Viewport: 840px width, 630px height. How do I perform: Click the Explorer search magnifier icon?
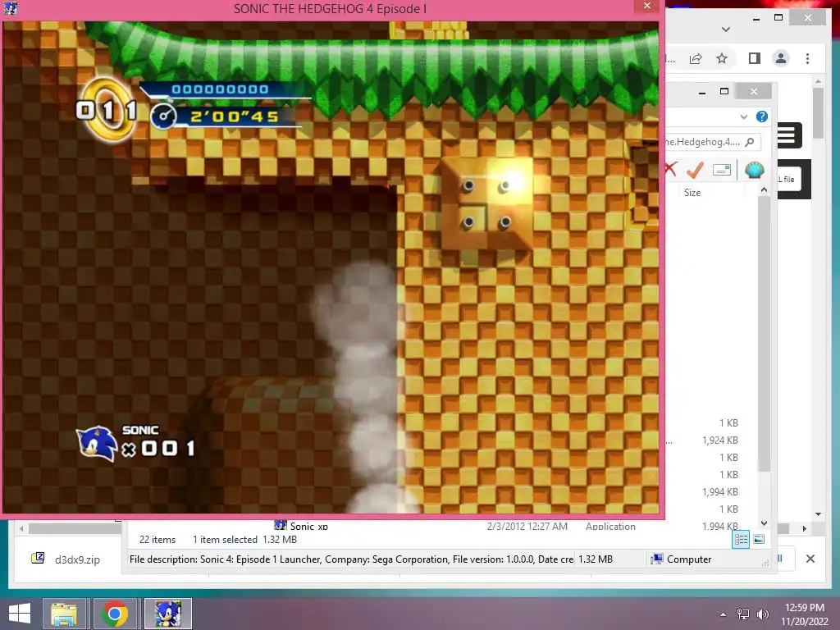click(750, 142)
